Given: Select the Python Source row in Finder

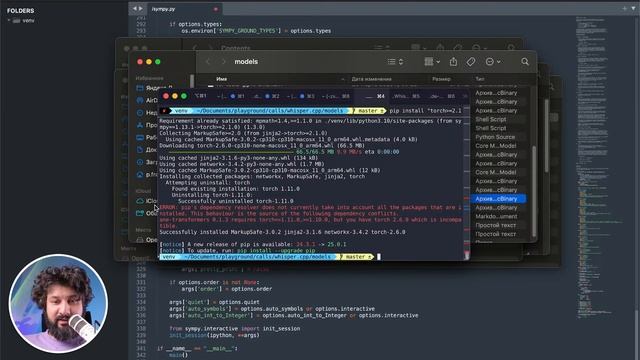Looking at the screenshot, I should [495, 137].
